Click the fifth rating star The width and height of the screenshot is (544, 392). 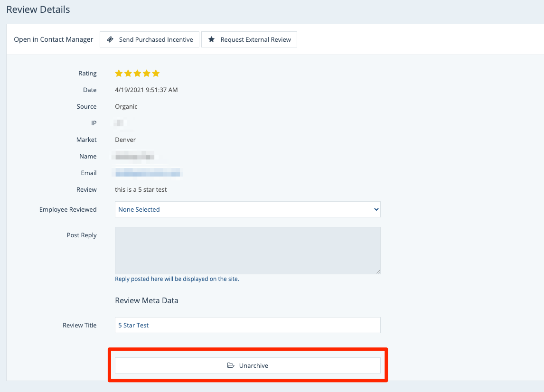click(x=156, y=73)
